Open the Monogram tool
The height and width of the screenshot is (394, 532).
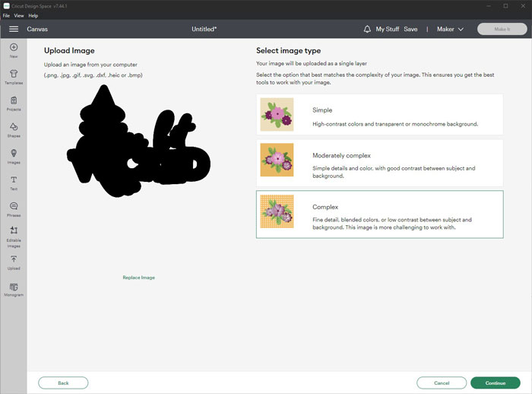point(14,290)
